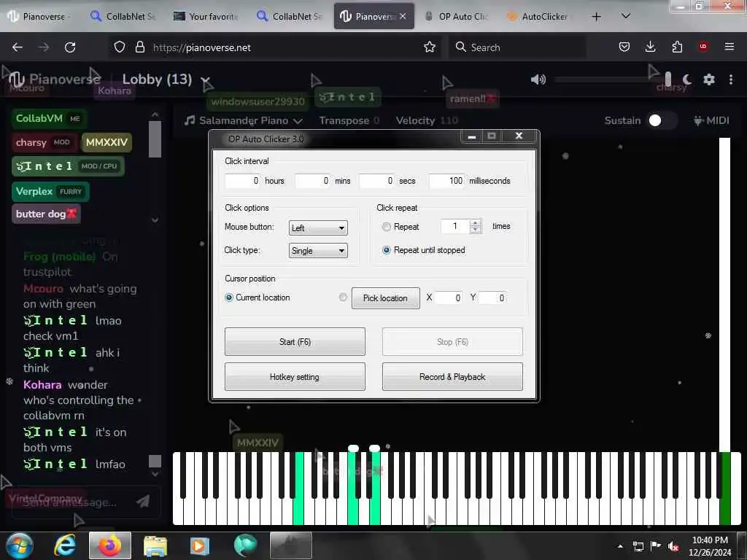747x560 pixels.
Task: Open the Pocket save icon
Action: click(624, 47)
